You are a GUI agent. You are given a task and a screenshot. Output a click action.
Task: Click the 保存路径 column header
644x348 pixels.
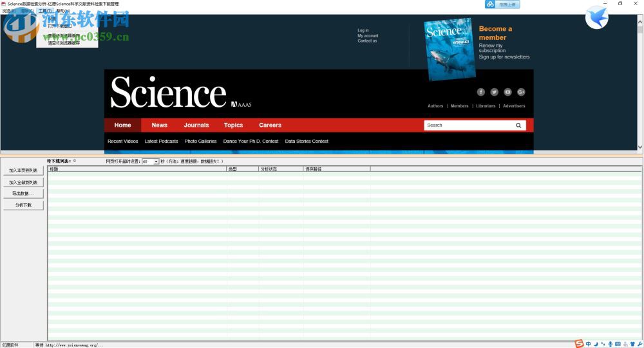[x=336, y=169]
